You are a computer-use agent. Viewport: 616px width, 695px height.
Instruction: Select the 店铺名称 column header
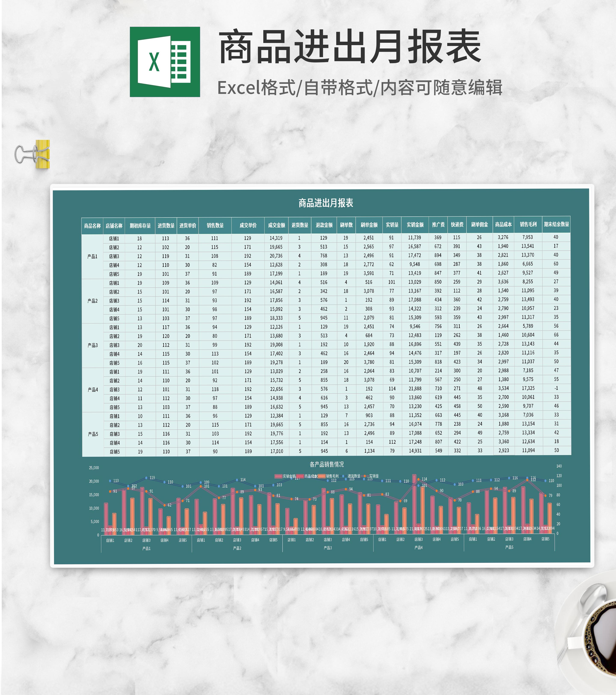point(114,226)
